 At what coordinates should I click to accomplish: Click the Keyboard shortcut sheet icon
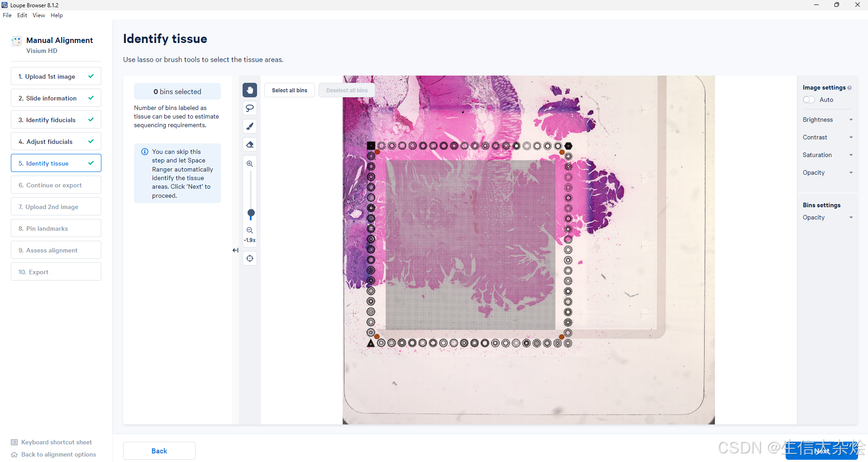pos(14,442)
